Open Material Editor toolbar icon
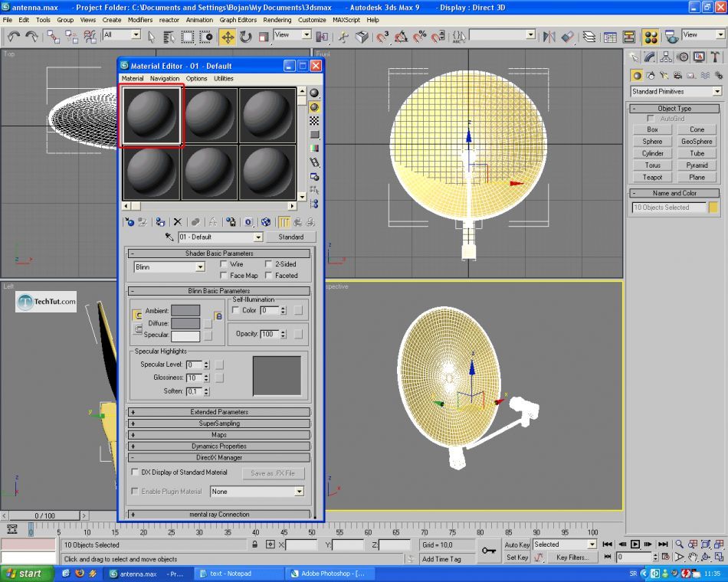The width and height of the screenshot is (728, 582). pos(651,37)
